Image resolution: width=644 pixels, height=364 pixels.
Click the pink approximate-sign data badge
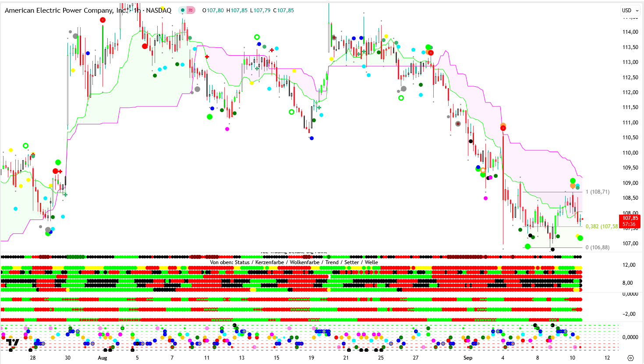(x=191, y=10)
